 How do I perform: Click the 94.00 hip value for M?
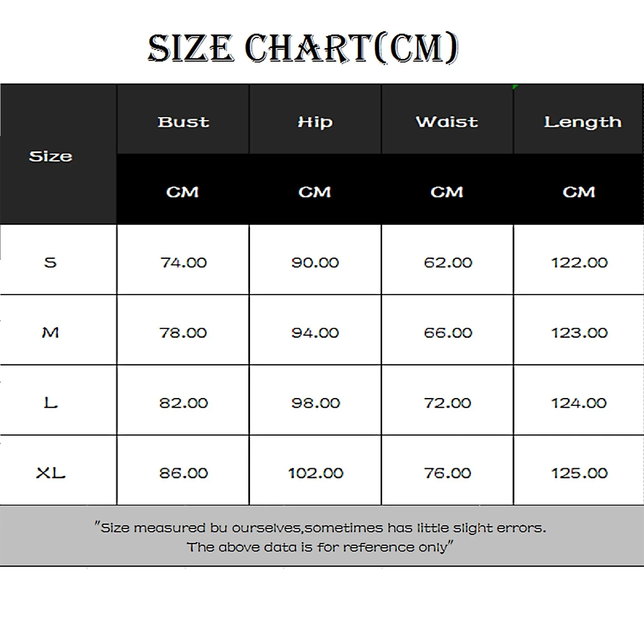(x=315, y=332)
